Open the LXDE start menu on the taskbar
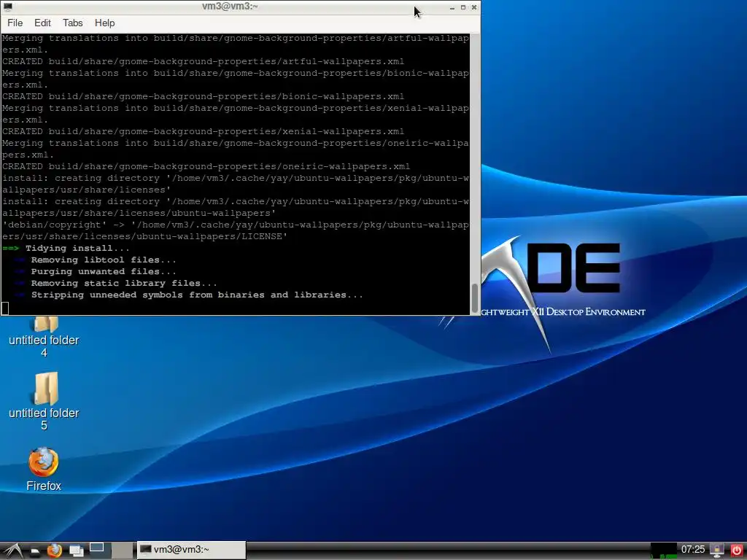This screenshot has width=747, height=560. (12, 551)
